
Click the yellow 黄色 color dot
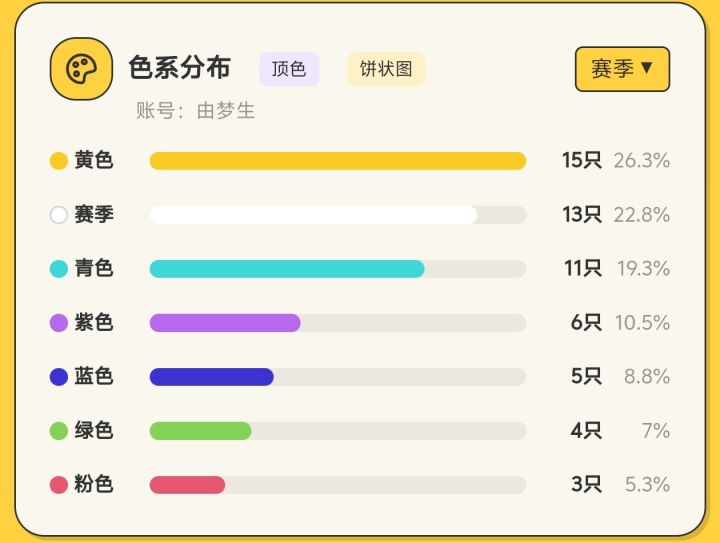[x=59, y=161]
